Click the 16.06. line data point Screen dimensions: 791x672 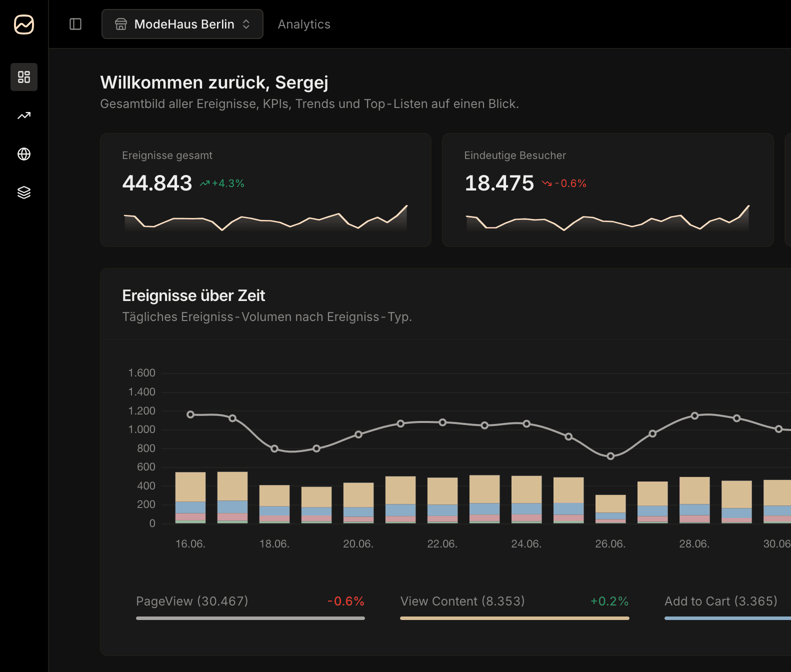point(190,414)
